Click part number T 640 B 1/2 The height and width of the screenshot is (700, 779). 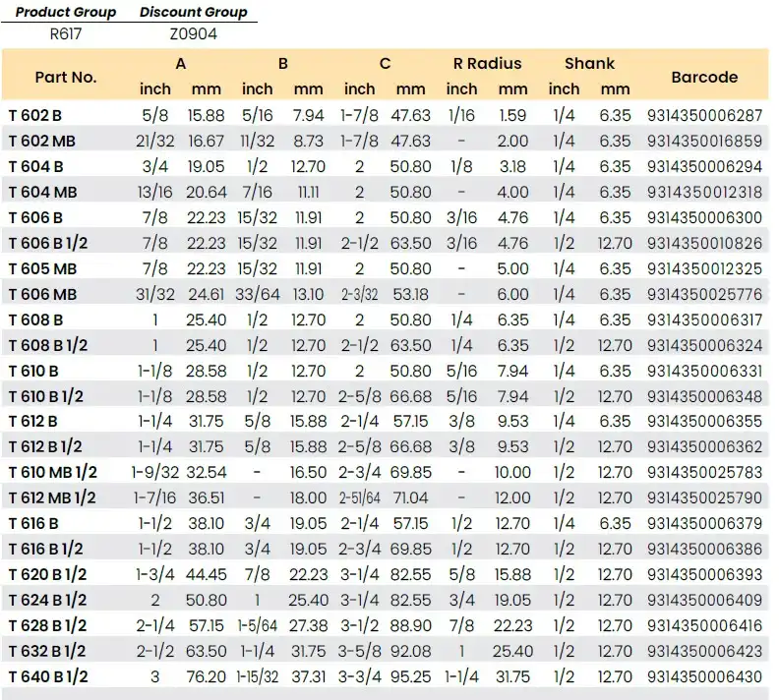pos(48,676)
